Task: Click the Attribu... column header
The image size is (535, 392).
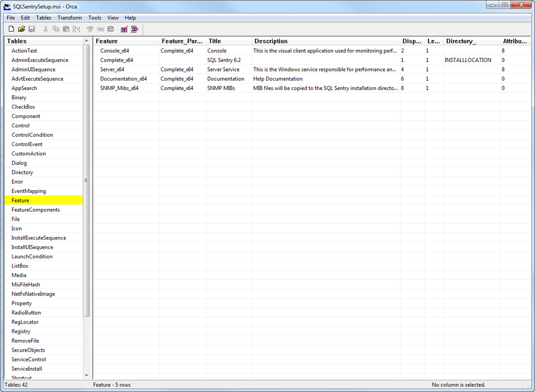Action: pyautogui.click(x=515, y=41)
